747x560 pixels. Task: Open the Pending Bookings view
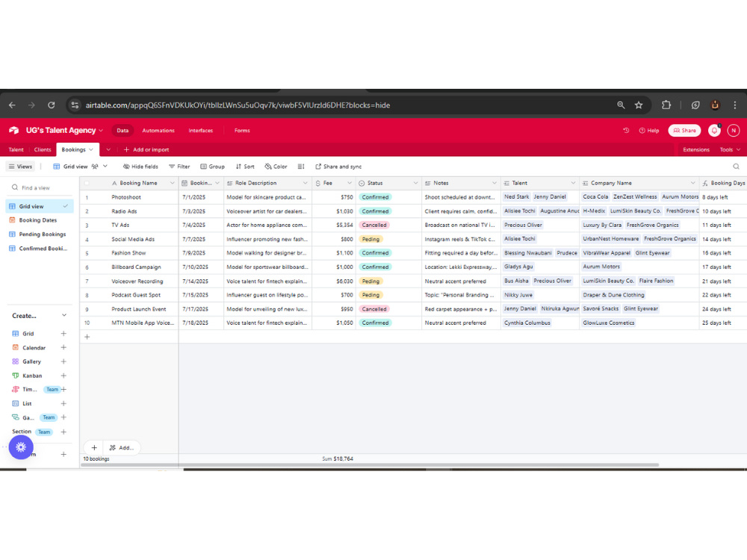42,234
